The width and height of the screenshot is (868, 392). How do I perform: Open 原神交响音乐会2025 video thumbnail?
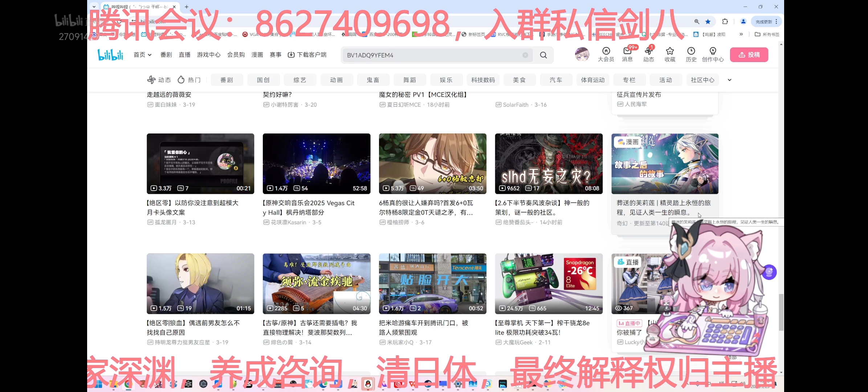(317, 164)
